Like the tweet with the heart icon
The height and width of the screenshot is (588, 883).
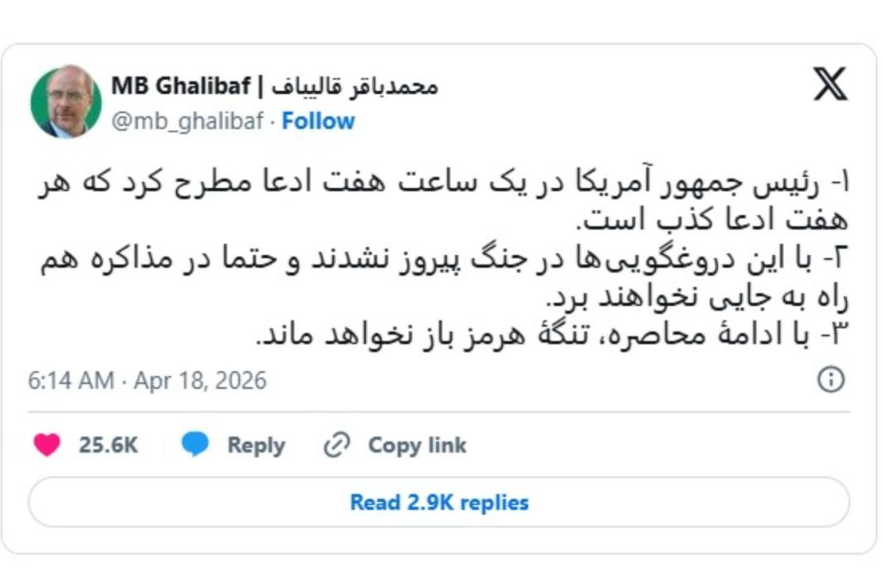(x=47, y=445)
